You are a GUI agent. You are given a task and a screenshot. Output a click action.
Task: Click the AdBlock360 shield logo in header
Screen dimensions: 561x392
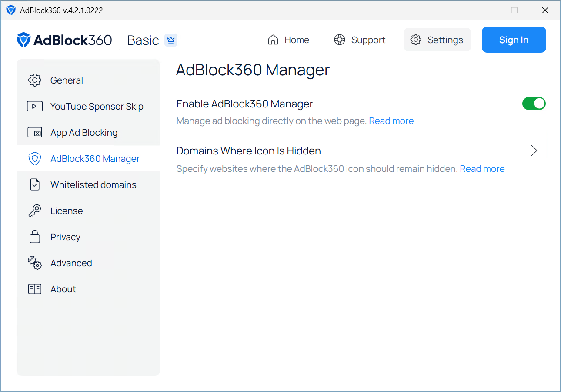23,40
